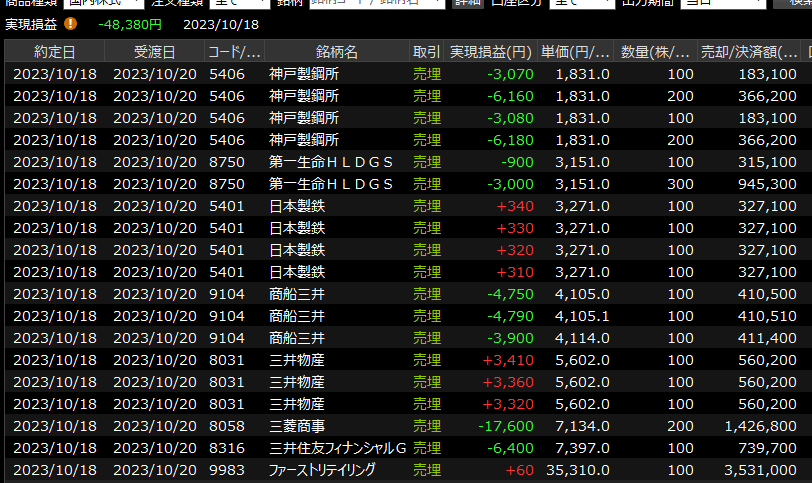Click the 取引 column header
The width and height of the screenshot is (812, 483).
click(426, 51)
